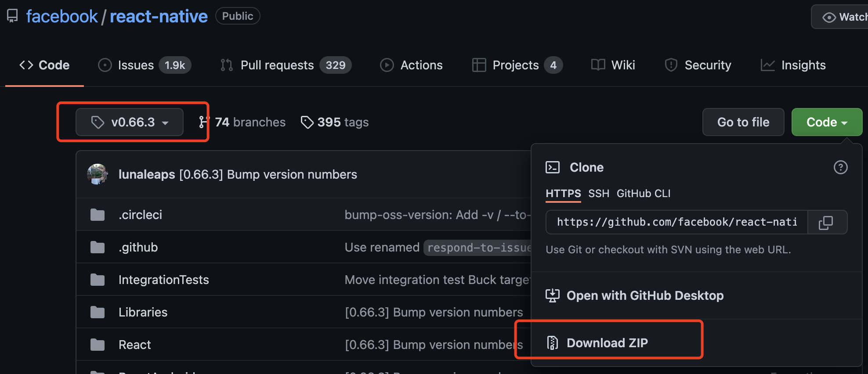Click the repository icon beside facebook

[x=12, y=16]
